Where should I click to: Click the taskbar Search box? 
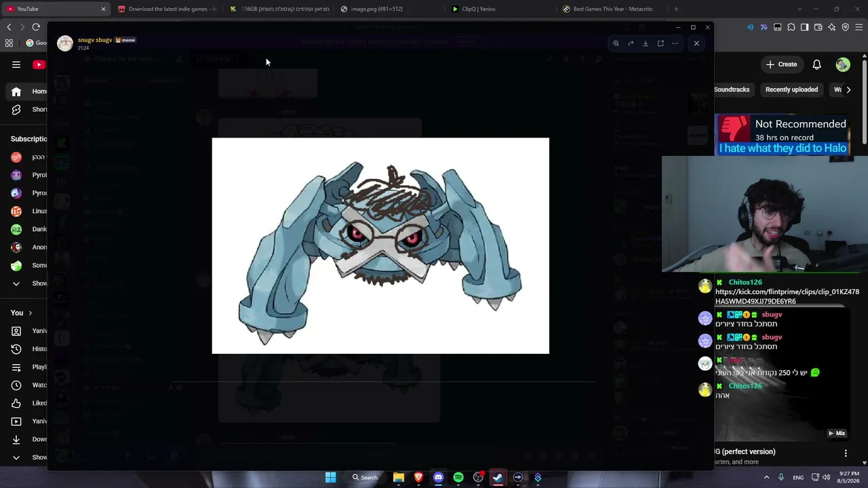click(365, 477)
